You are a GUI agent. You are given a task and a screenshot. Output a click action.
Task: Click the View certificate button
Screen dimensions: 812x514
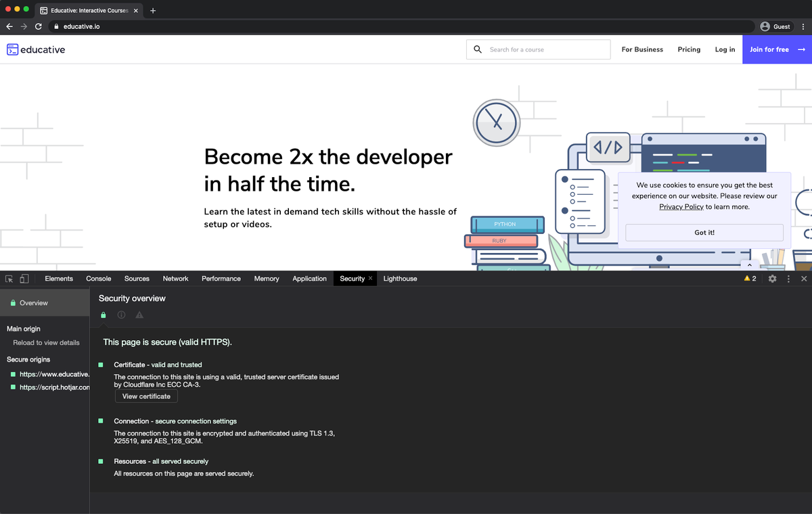click(x=145, y=396)
